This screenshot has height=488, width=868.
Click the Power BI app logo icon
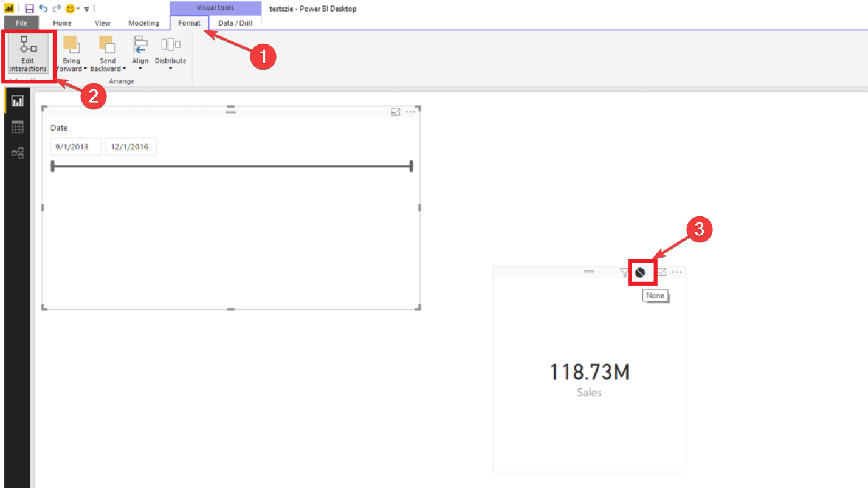tap(9, 9)
